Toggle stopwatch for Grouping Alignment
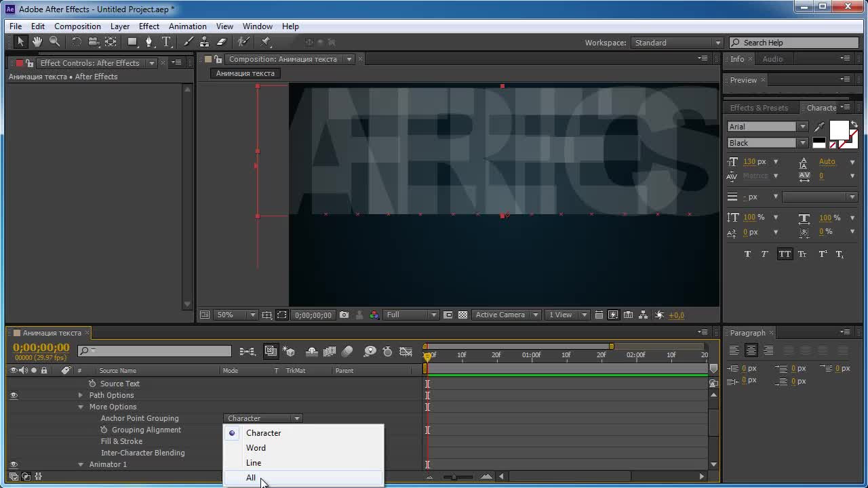 pos(104,430)
